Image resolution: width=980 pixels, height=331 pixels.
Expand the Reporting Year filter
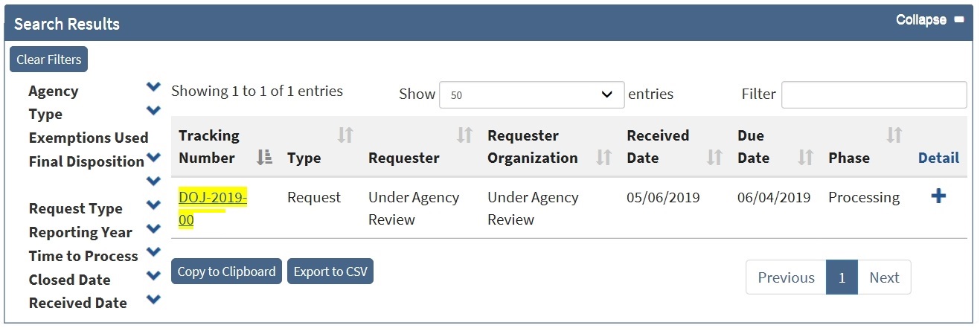click(x=153, y=228)
